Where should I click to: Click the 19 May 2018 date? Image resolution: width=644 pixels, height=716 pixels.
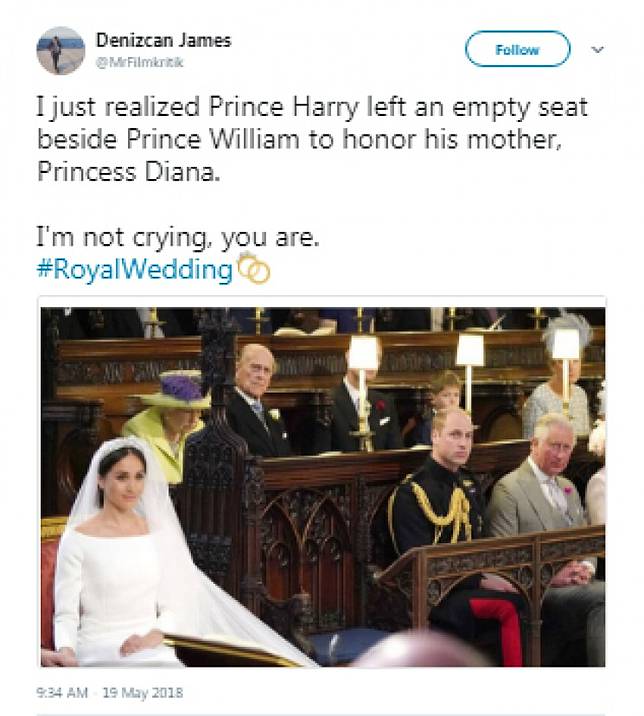point(143,693)
